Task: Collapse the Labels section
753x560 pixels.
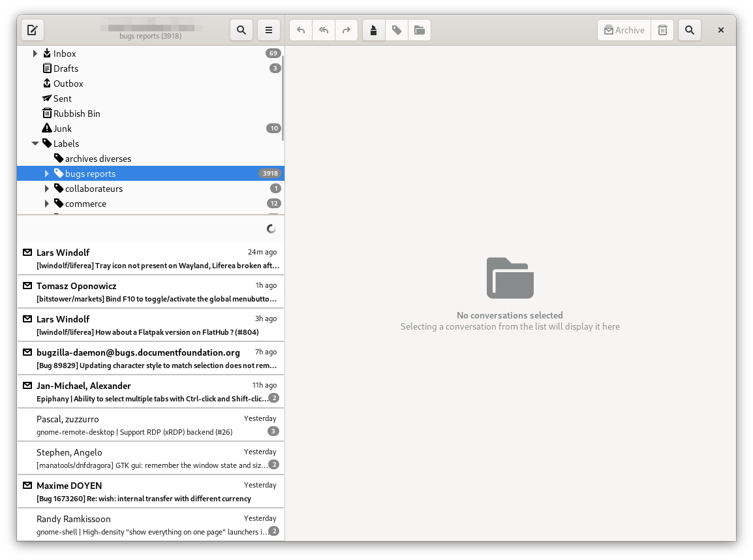Action: point(35,143)
